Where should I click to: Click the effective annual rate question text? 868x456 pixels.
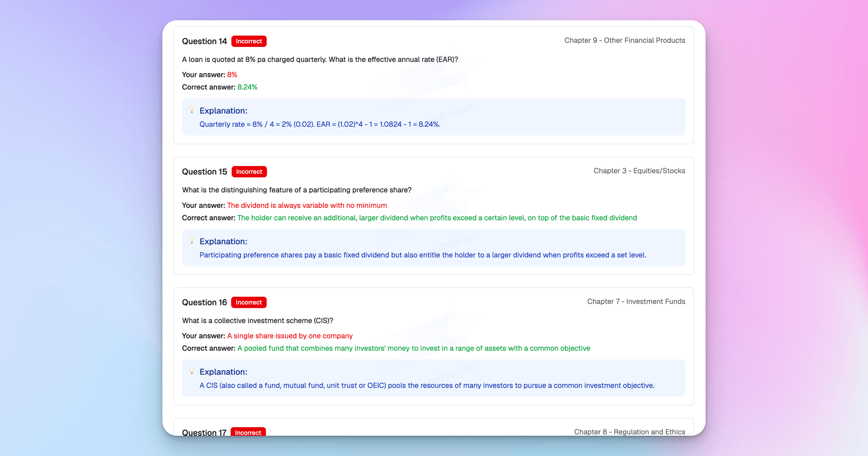320,60
